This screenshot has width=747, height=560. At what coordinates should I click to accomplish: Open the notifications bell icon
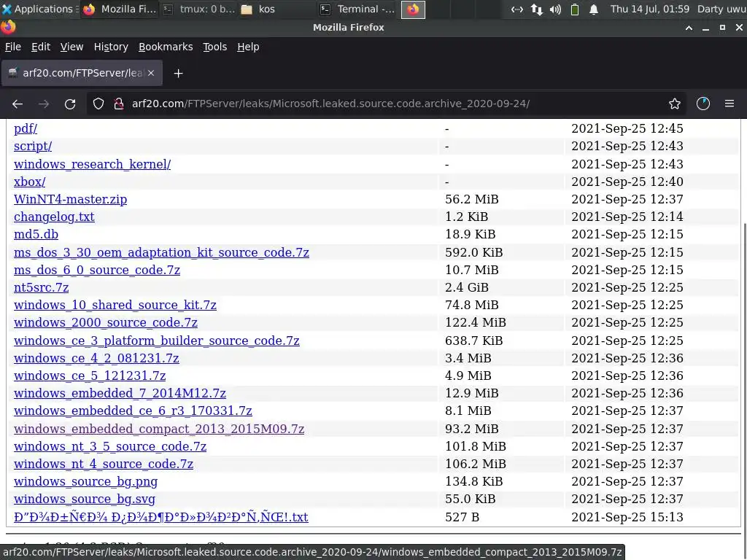[594, 9]
